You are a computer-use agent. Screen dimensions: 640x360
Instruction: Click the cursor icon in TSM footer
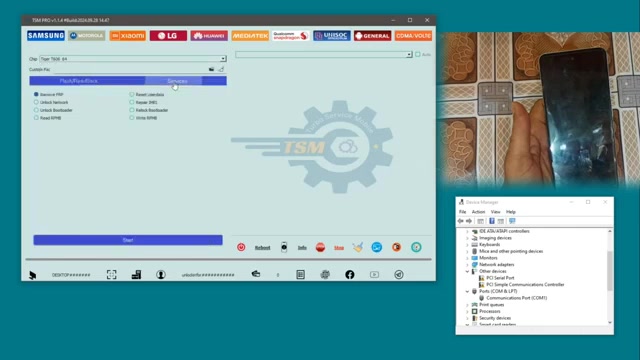coord(33,275)
